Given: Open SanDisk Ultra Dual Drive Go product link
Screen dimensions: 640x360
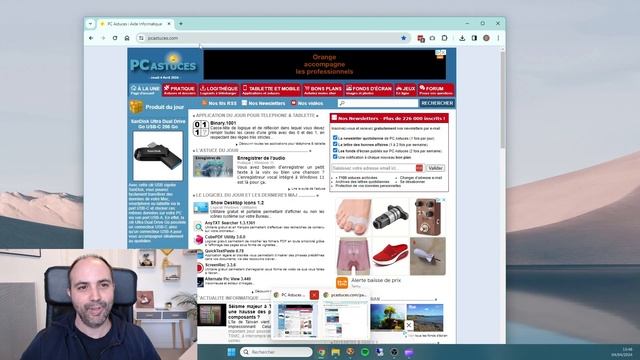Looking at the screenshot, I should pyautogui.click(x=158, y=124).
